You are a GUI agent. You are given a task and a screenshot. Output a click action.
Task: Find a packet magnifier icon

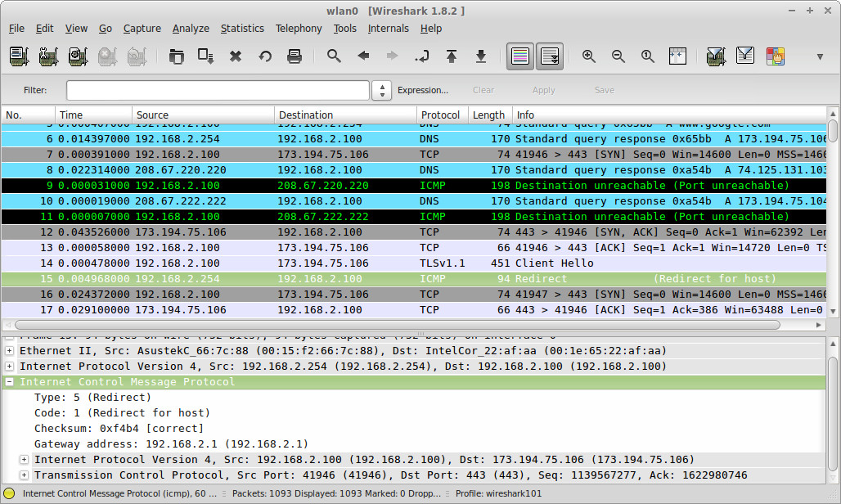[334, 56]
